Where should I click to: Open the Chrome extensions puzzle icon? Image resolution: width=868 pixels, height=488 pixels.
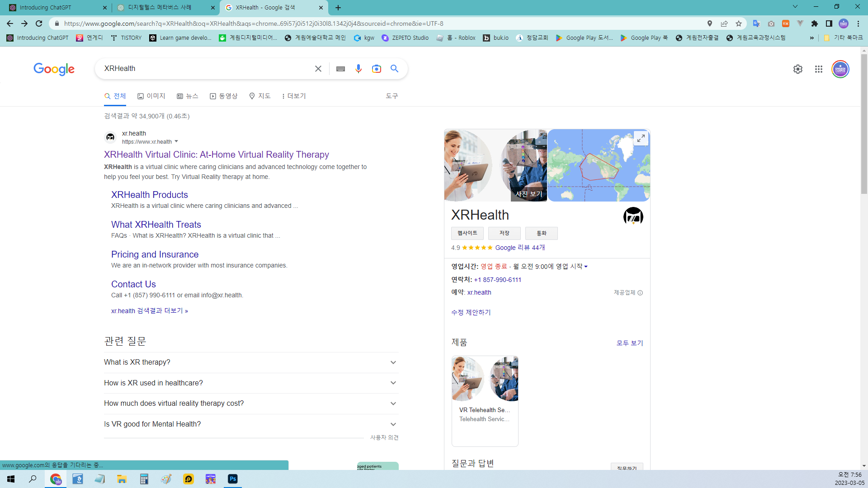(x=815, y=23)
